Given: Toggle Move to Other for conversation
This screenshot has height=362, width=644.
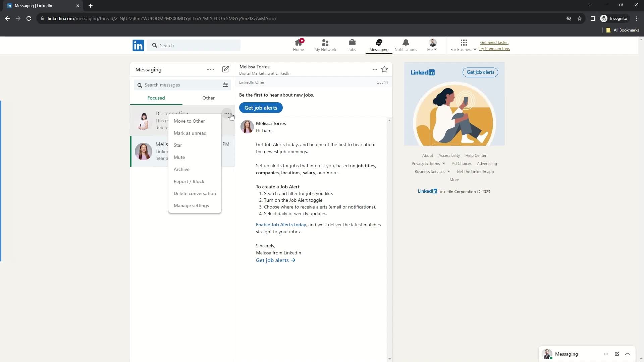Looking at the screenshot, I should coord(190,121).
